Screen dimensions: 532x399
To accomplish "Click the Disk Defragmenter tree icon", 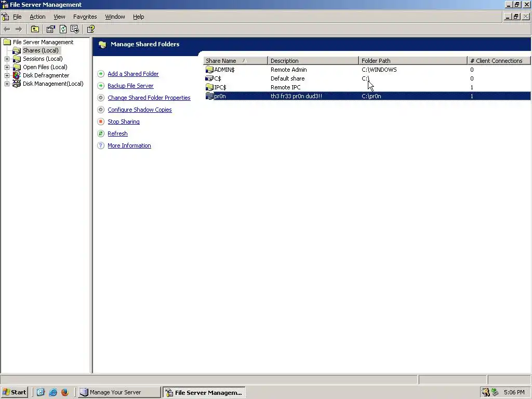I will pos(17,75).
